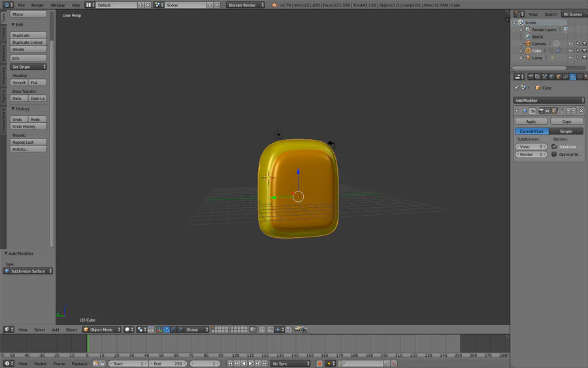
Task: Click the Duplicate Linked button
Action: coord(28,42)
